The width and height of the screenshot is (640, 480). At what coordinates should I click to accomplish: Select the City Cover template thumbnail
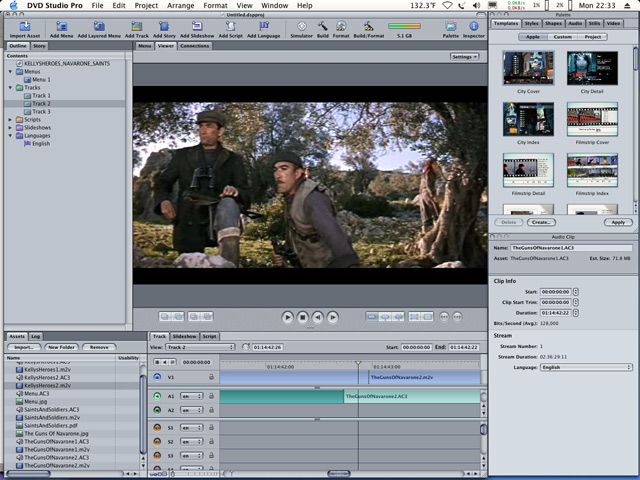click(x=528, y=68)
